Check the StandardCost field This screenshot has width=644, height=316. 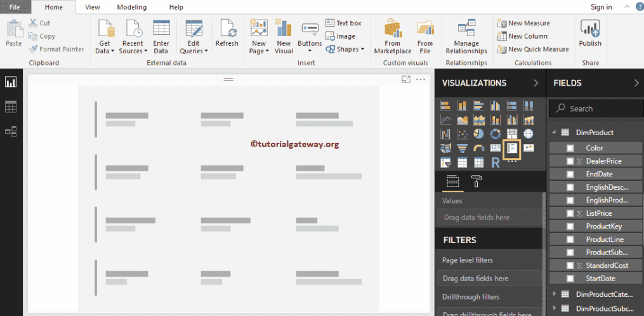pos(570,265)
